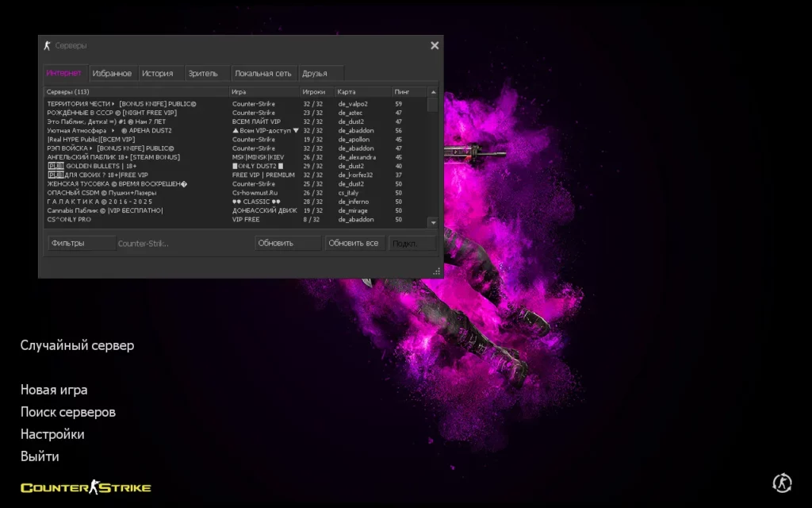Click the window resize grip

click(436, 271)
